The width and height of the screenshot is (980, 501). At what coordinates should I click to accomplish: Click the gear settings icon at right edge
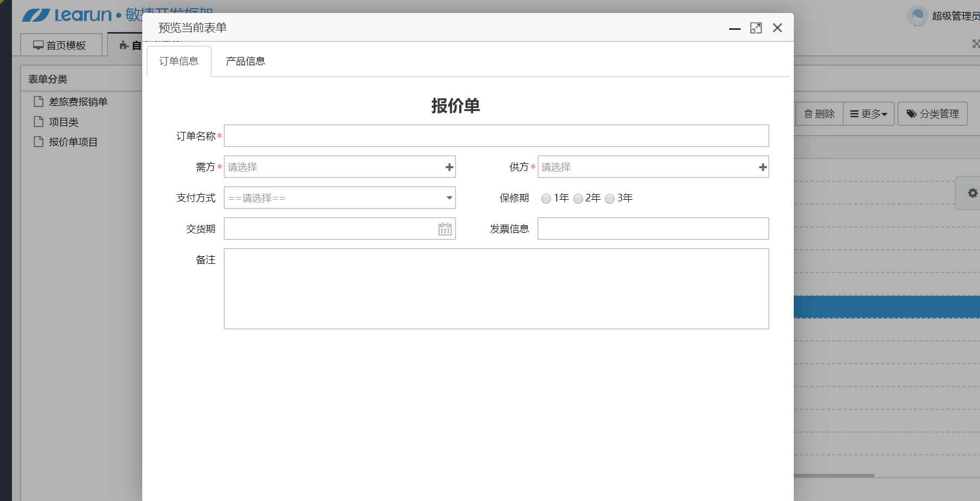[x=972, y=193]
